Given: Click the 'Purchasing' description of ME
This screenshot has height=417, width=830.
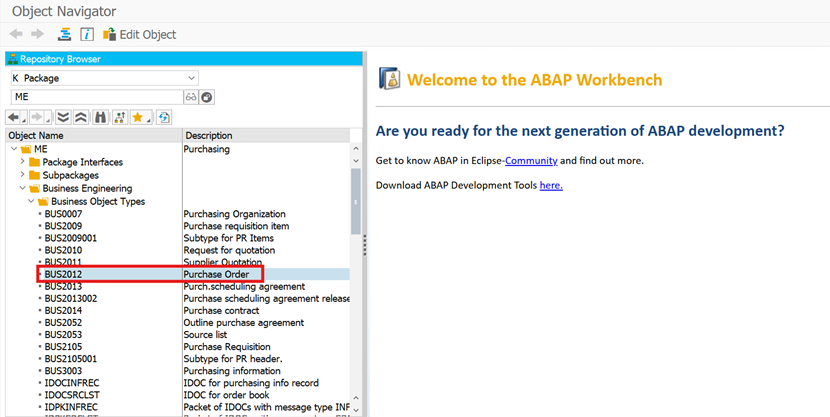Looking at the screenshot, I should point(206,149).
